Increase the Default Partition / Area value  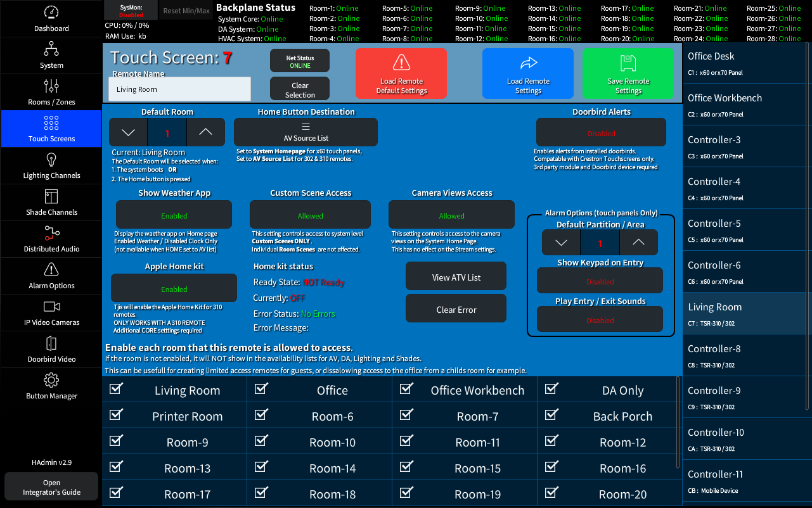638,242
